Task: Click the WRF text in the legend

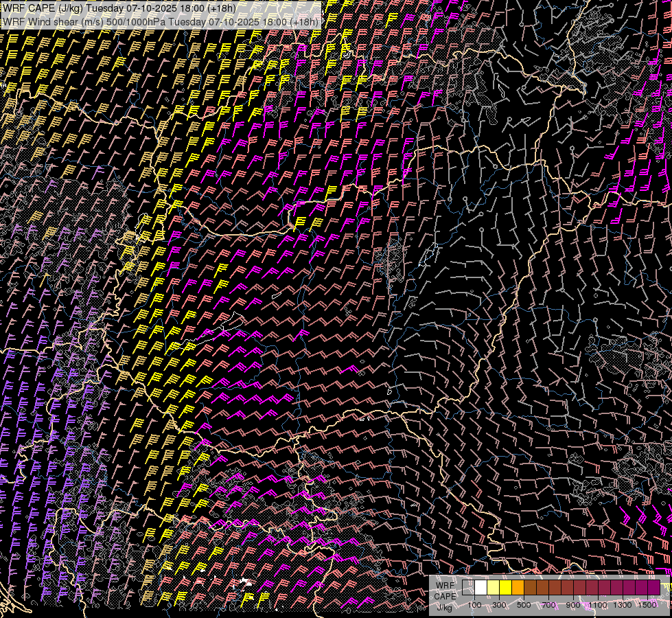Action: [445, 586]
